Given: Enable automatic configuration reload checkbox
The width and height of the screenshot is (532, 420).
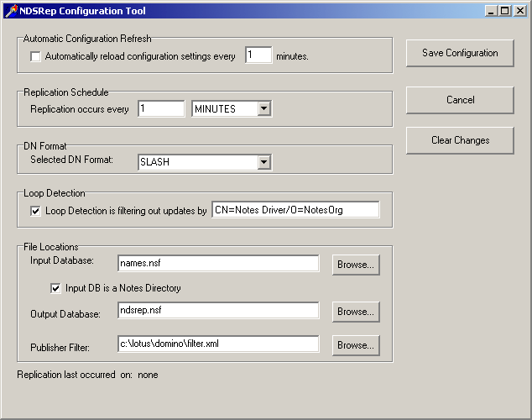Looking at the screenshot, I should pos(35,56).
